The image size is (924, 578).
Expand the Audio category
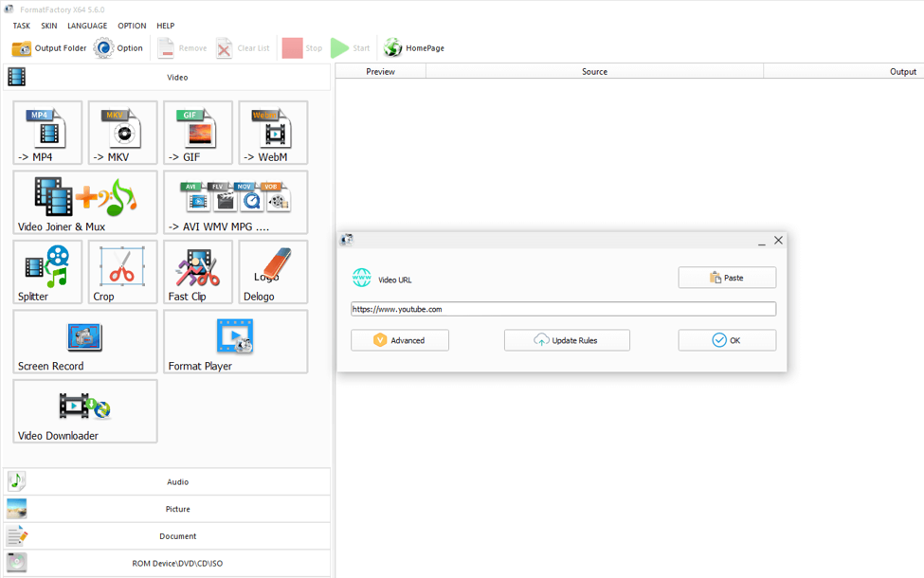tap(168, 482)
